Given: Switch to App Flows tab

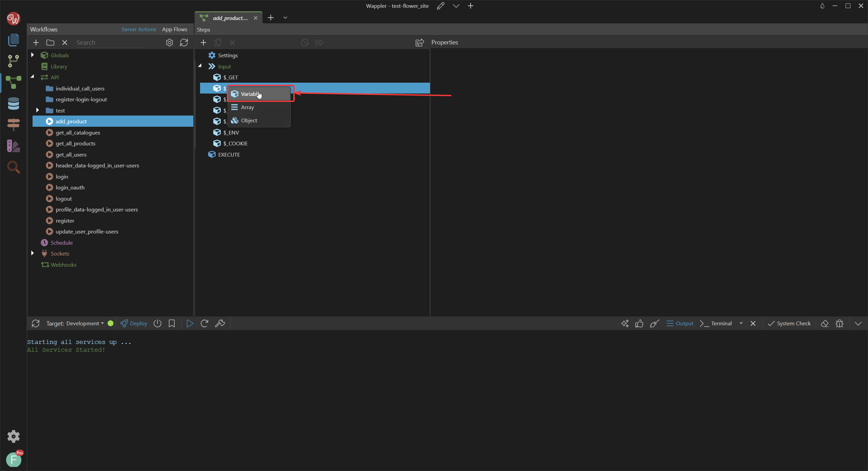Looking at the screenshot, I should pos(175,29).
